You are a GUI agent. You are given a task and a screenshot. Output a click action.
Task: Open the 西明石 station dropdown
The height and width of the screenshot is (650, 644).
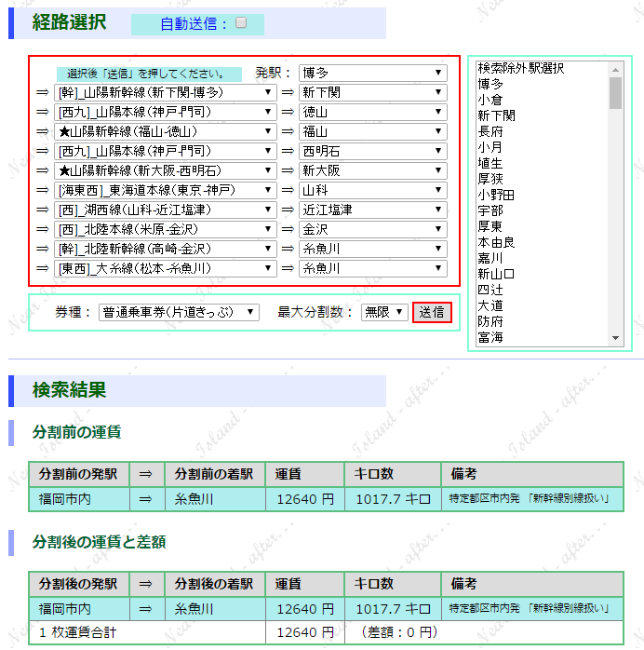[373, 151]
